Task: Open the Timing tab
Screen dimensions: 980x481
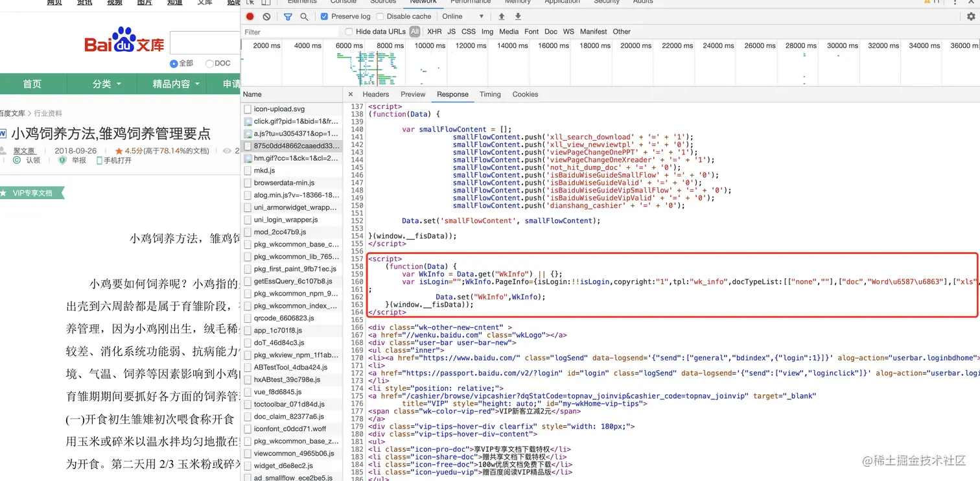Action: pos(490,94)
